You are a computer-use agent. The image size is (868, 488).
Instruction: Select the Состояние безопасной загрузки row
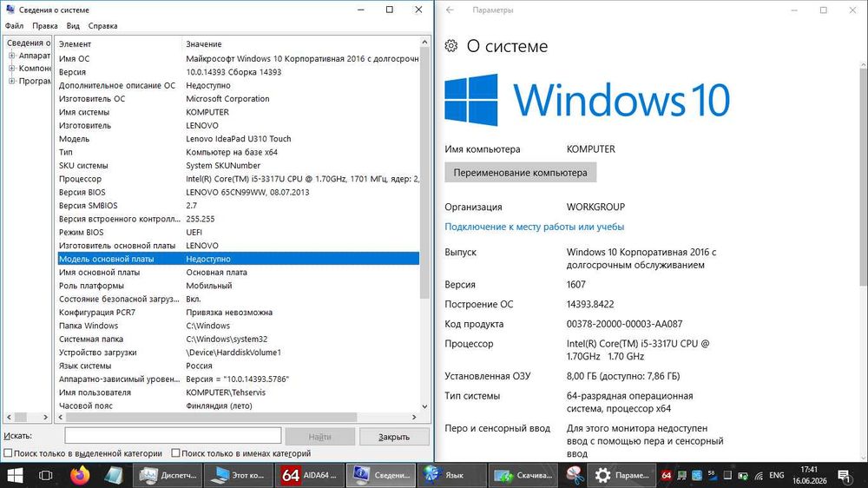tap(238, 299)
